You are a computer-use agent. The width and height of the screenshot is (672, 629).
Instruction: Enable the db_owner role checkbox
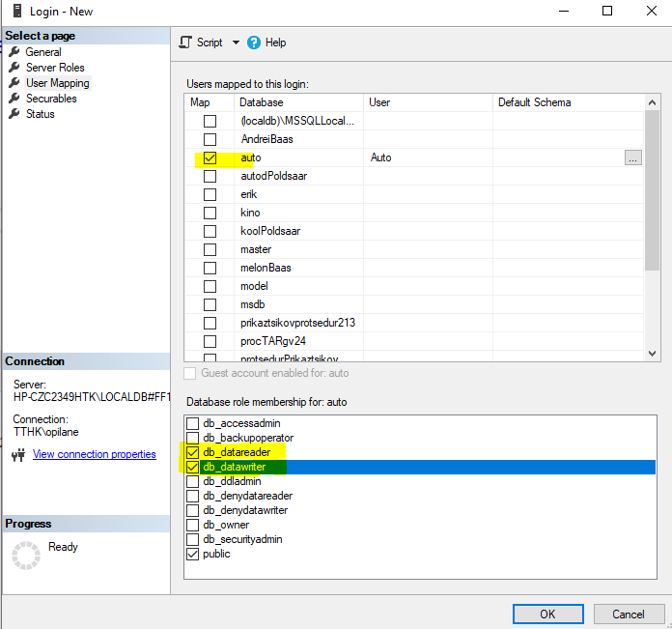(x=193, y=525)
